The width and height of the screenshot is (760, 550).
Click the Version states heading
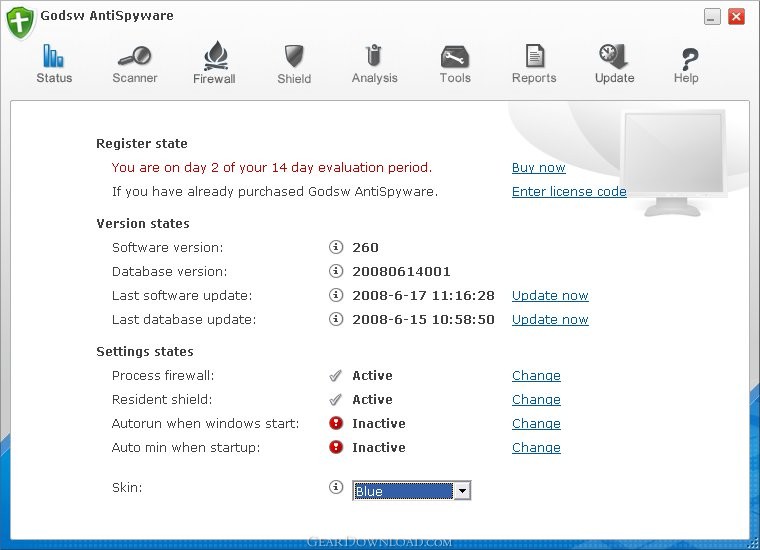[x=142, y=223]
